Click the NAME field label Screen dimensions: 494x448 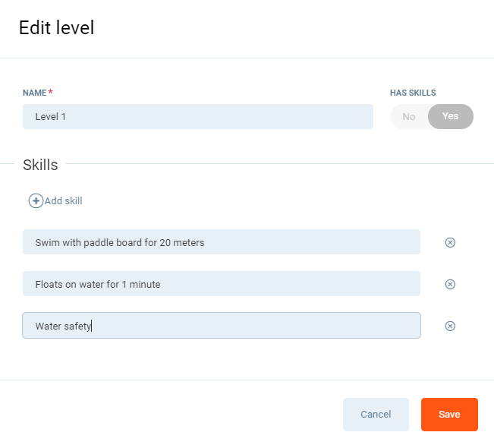pos(34,93)
